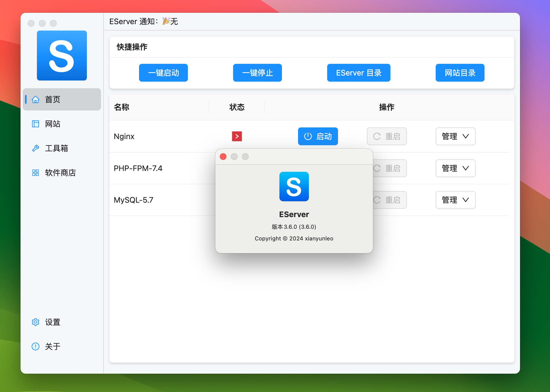Click the red Nginx status indicator
The height and width of the screenshot is (392, 550).
tap(237, 136)
